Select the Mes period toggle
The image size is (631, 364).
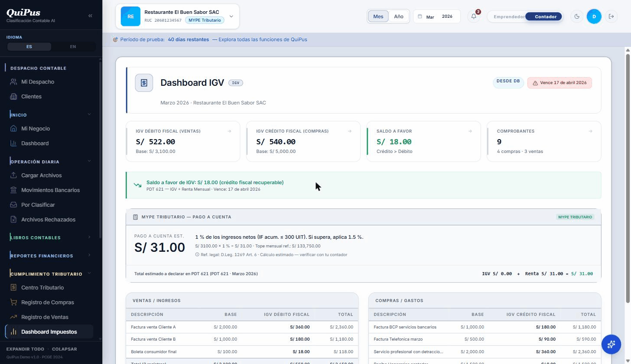(378, 16)
